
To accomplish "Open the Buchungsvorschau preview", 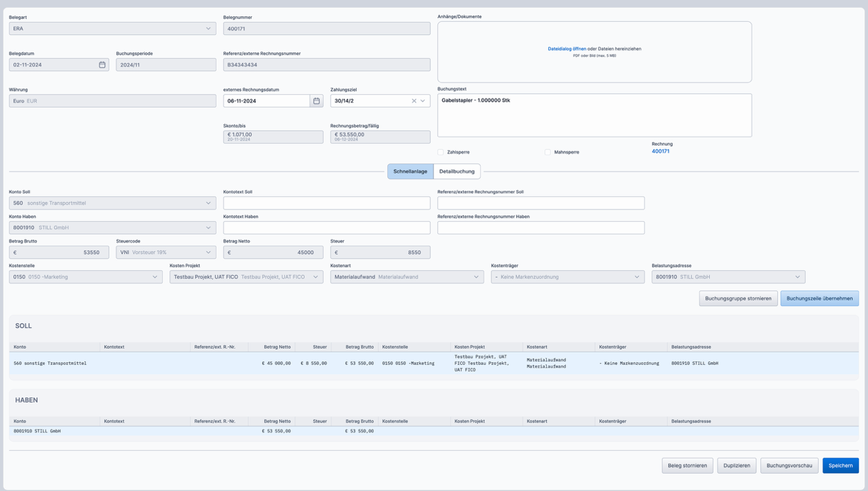I will 789,466.
